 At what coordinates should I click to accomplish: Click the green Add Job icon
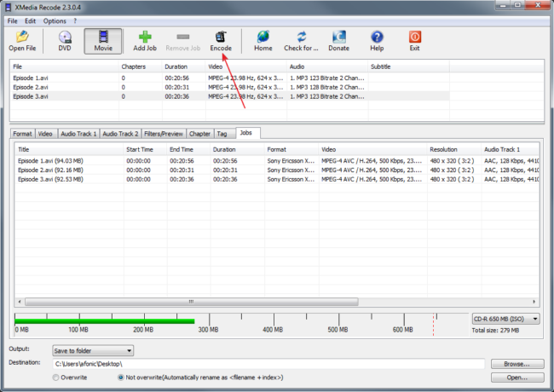coord(145,37)
